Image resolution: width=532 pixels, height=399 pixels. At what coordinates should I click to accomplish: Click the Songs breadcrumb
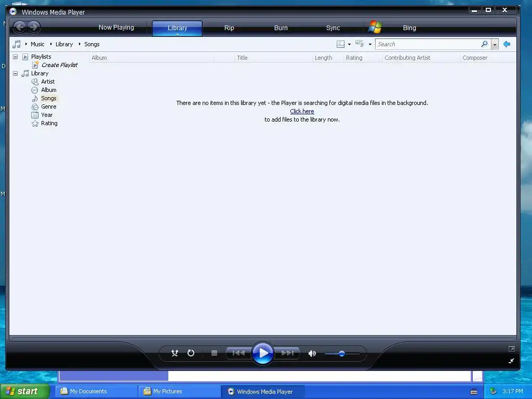(x=91, y=44)
